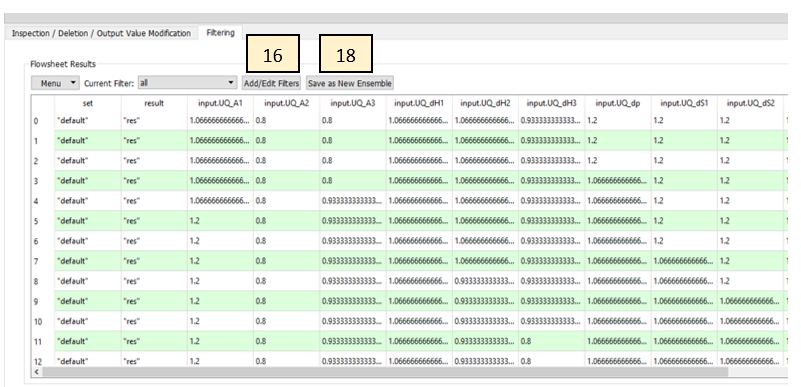The height and width of the screenshot is (387, 801).
Task: Select row header 4
Action: (x=43, y=201)
